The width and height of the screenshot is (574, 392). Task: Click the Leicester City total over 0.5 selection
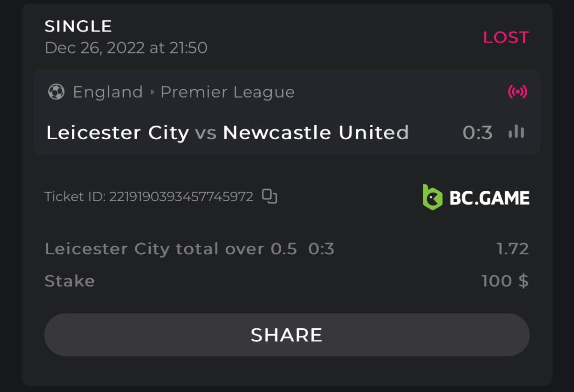click(171, 249)
